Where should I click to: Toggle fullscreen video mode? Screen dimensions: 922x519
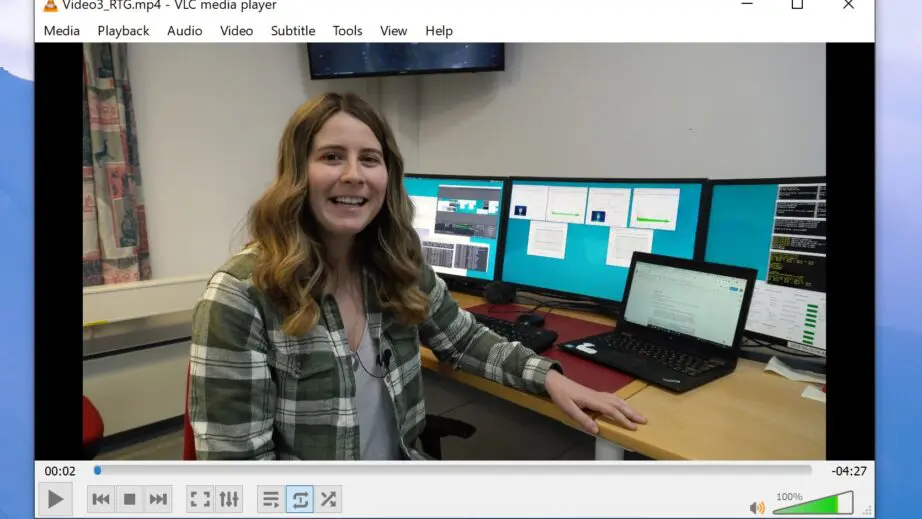pyautogui.click(x=200, y=499)
